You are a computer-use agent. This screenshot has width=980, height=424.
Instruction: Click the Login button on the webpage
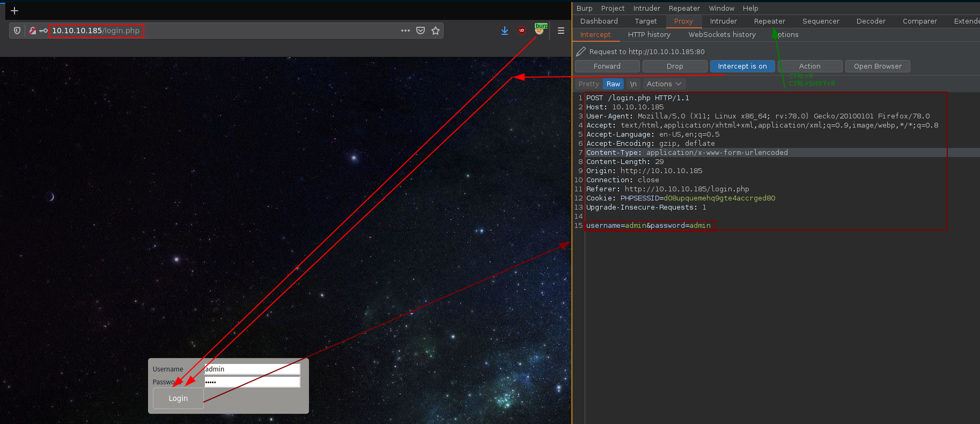pyautogui.click(x=178, y=398)
